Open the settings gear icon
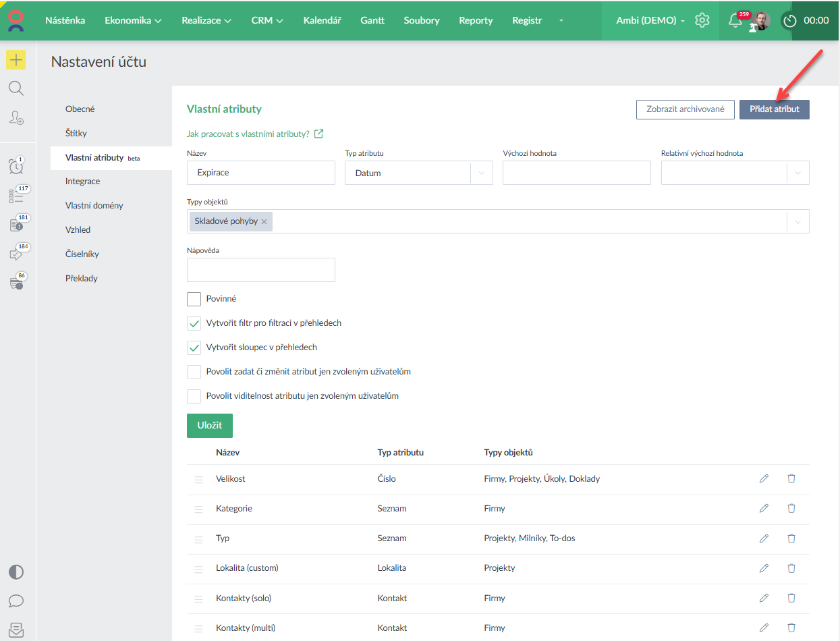This screenshot has width=840, height=641. point(702,20)
